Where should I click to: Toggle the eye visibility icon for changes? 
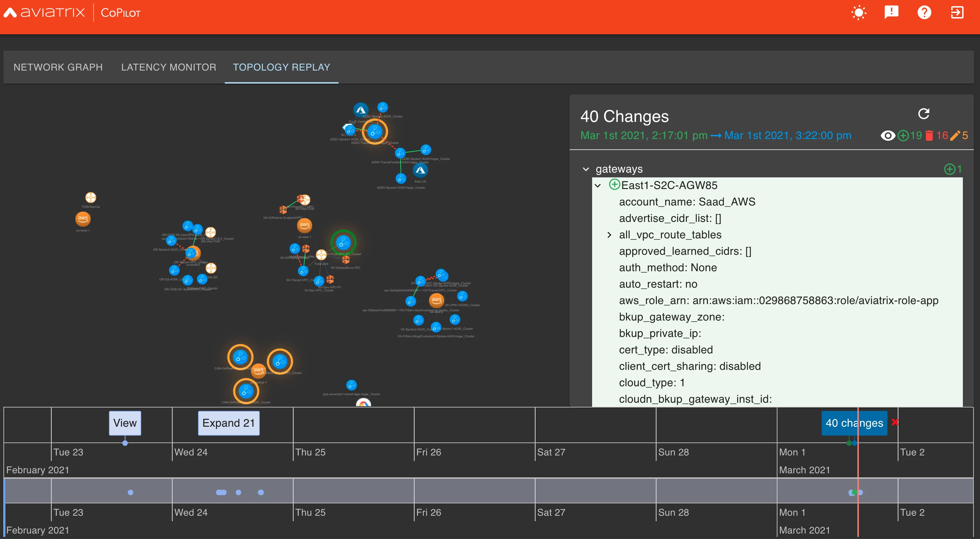[x=888, y=136]
